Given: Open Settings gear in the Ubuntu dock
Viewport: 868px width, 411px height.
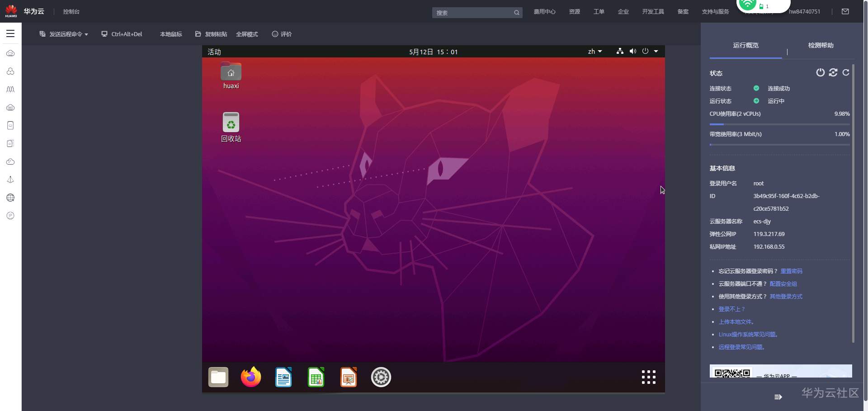Looking at the screenshot, I should [381, 377].
